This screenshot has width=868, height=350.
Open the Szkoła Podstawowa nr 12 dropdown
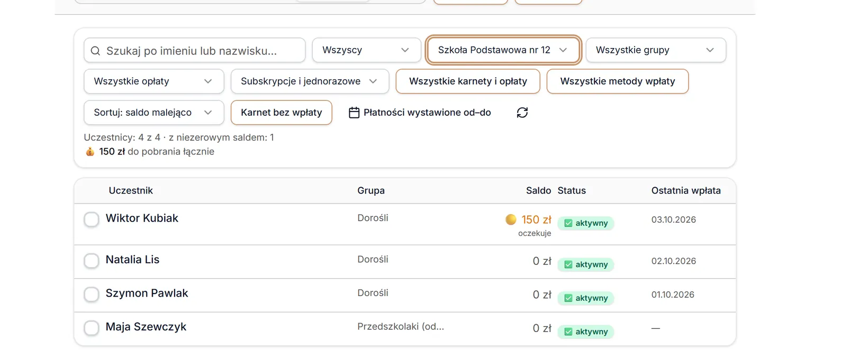coord(503,50)
